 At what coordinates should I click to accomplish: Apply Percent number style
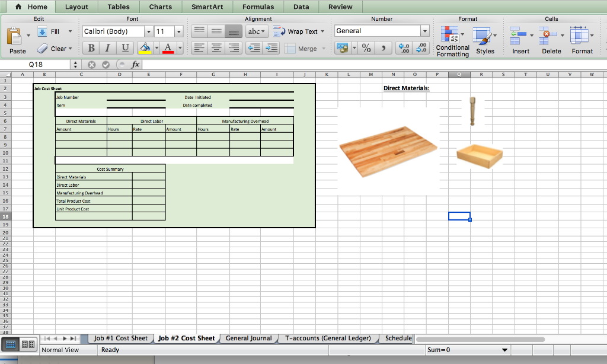pyautogui.click(x=365, y=48)
